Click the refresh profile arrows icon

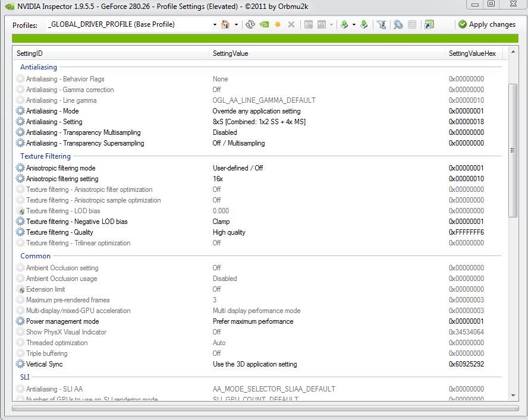point(250,24)
